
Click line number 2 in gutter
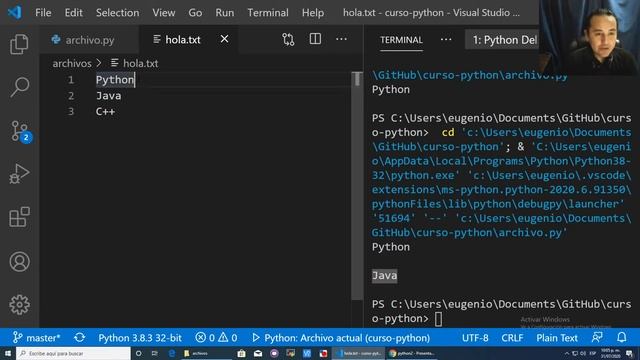click(71, 96)
